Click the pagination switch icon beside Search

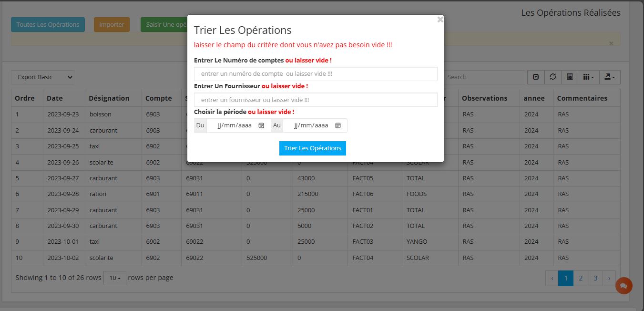pos(536,77)
